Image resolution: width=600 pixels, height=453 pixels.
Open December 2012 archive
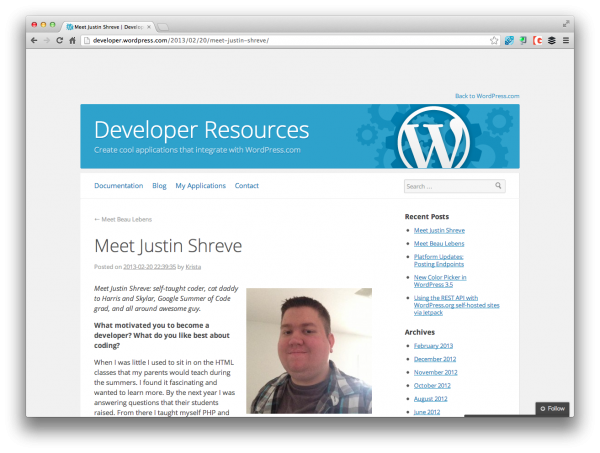(435, 359)
